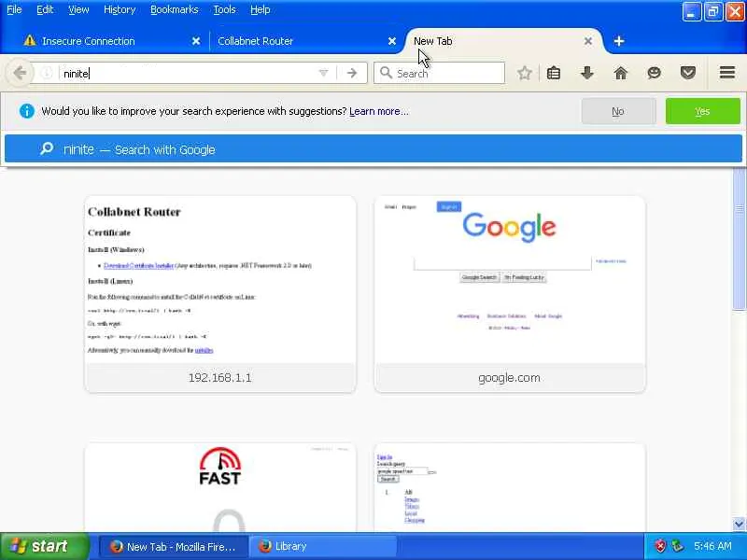Select 'ninite — Search with Google' suggestion

point(373,149)
